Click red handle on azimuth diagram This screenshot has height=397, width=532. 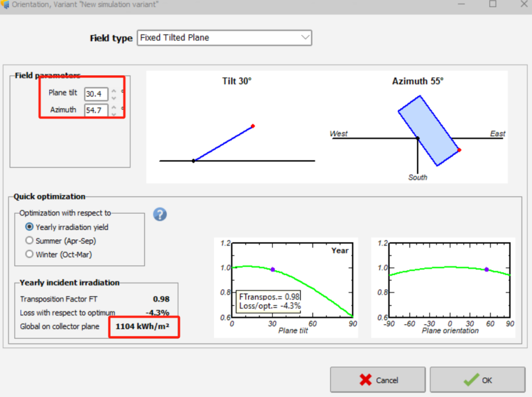459,150
